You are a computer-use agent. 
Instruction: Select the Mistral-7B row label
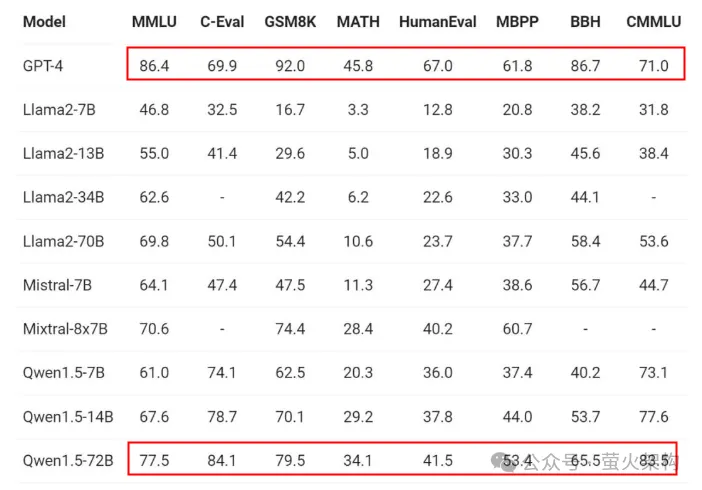point(57,285)
